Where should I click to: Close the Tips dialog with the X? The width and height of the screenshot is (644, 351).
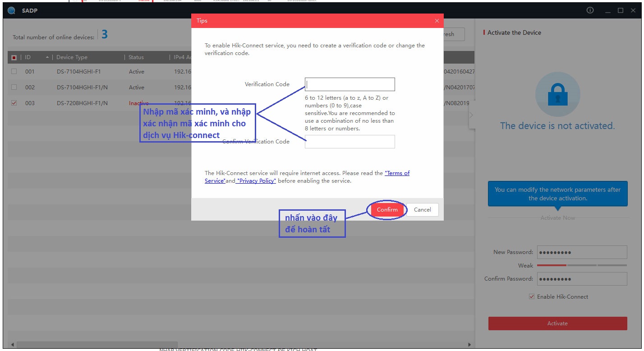click(x=437, y=21)
